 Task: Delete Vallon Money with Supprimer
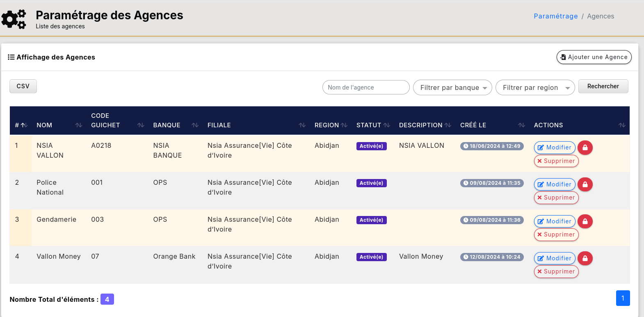[556, 271]
